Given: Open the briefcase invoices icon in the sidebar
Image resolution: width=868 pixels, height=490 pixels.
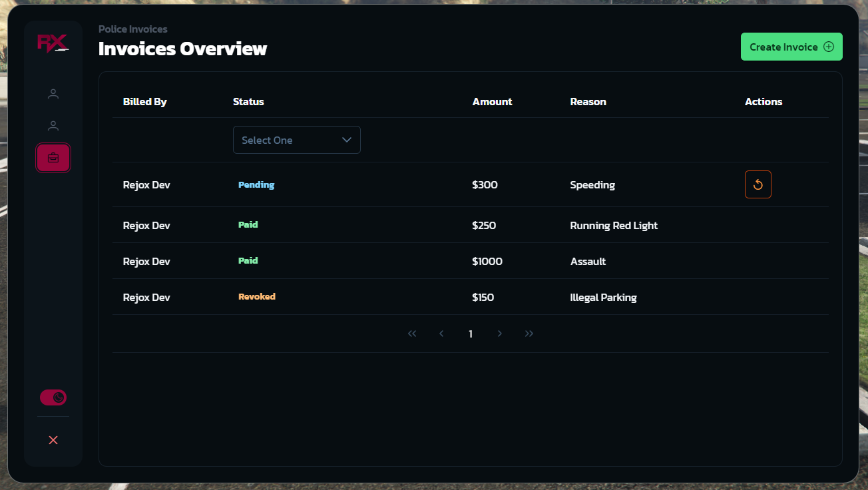Looking at the screenshot, I should coord(53,158).
